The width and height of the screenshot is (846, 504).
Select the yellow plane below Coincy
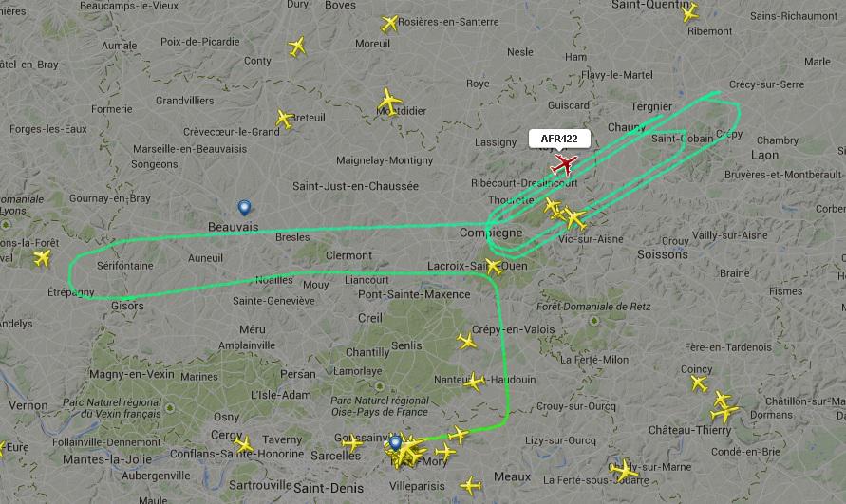tap(699, 383)
